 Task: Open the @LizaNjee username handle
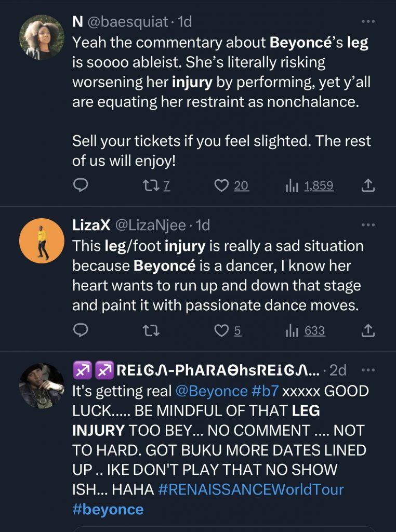(x=149, y=225)
